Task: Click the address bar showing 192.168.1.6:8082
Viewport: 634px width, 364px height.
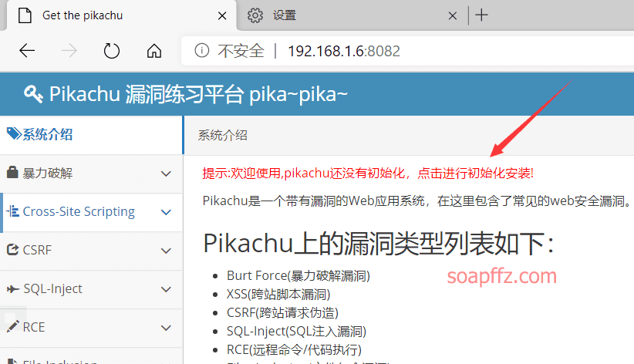Action: coord(407,51)
